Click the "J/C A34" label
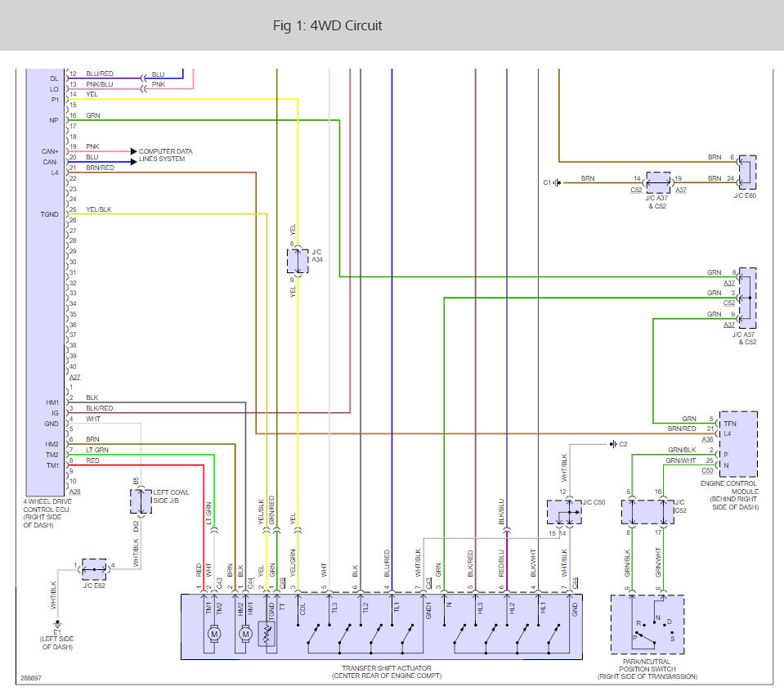The height and width of the screenshot is (696, 784). pos(317,256)
